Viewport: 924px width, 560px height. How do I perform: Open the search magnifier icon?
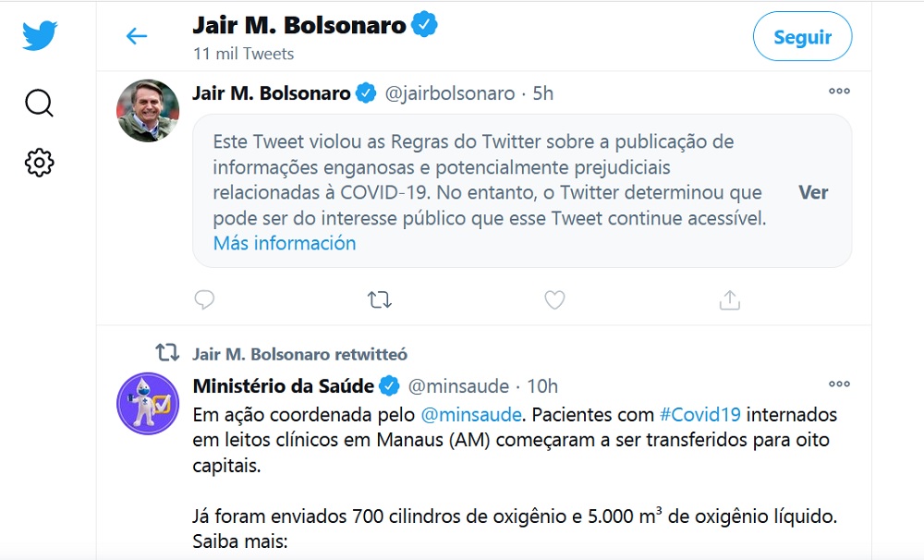39,103
